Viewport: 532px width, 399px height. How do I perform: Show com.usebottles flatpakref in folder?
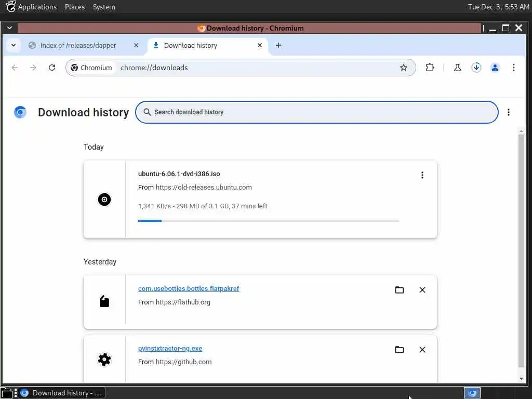(x=400, y=290)
